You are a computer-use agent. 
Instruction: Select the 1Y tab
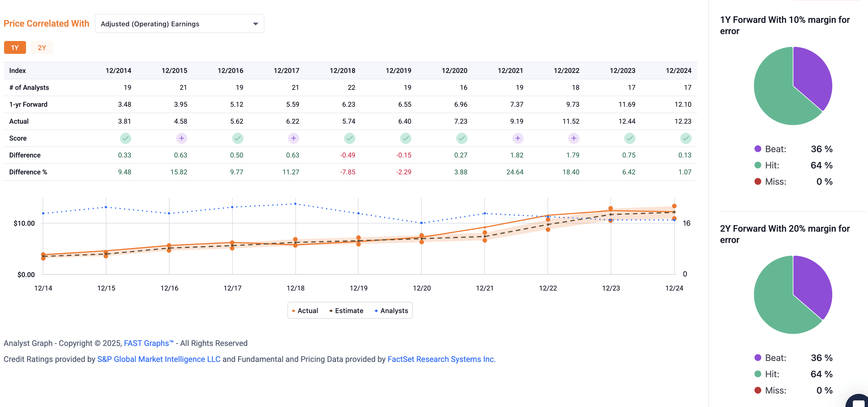click(15, 48)
